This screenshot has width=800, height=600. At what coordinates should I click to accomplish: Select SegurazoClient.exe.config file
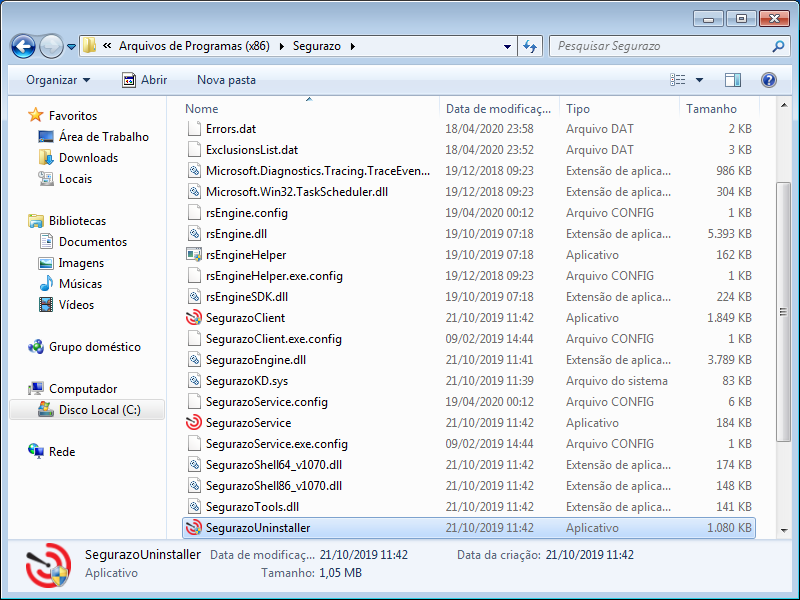tap(274, 339)
